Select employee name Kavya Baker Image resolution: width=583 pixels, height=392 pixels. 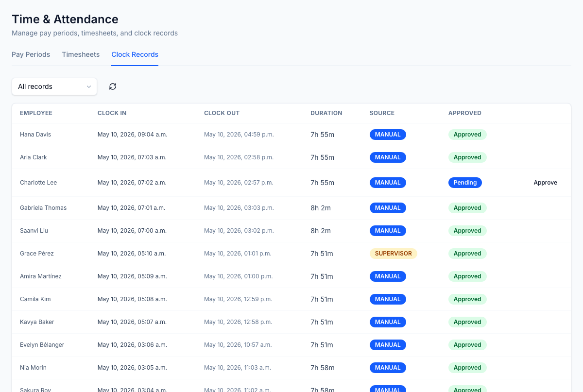[37, 322]
